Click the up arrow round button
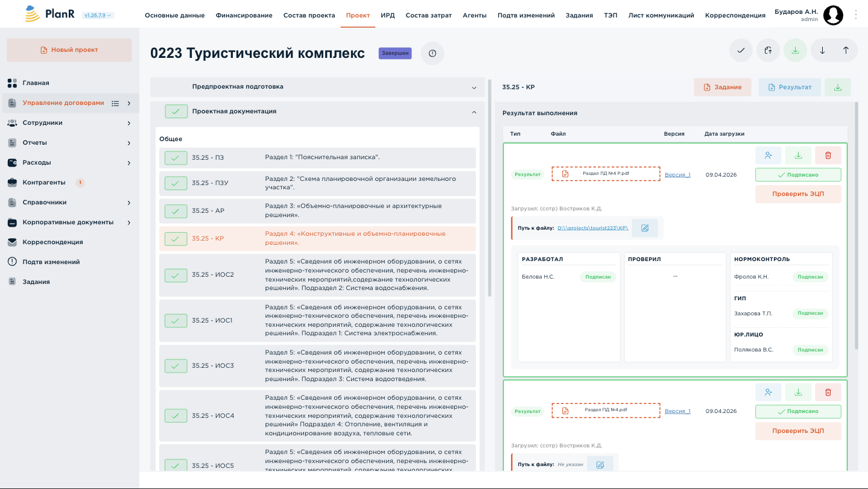Screen dimensions: 868x489 846,51
